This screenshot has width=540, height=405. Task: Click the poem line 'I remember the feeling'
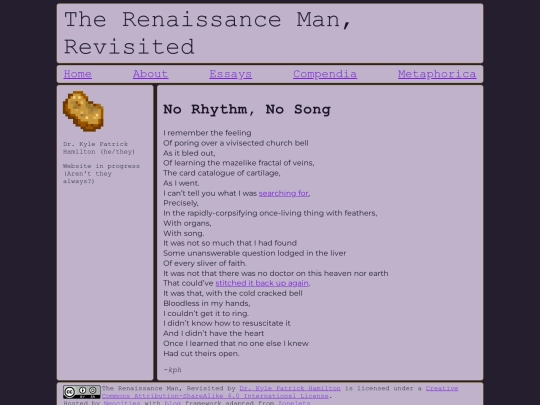[207, 133]
